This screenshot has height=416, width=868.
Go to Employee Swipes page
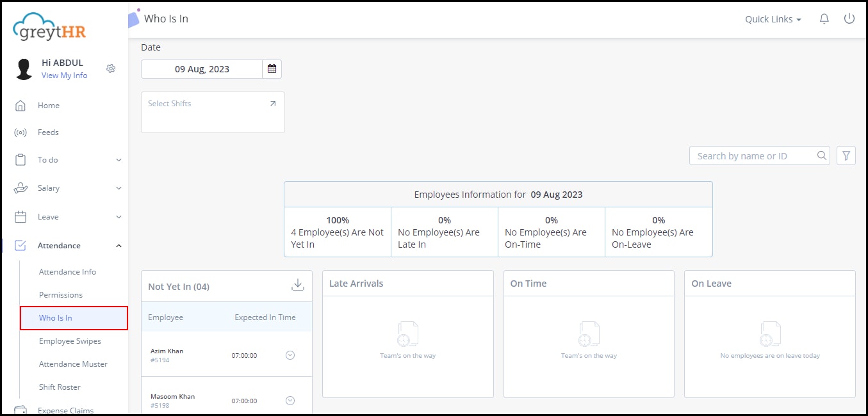70,341
